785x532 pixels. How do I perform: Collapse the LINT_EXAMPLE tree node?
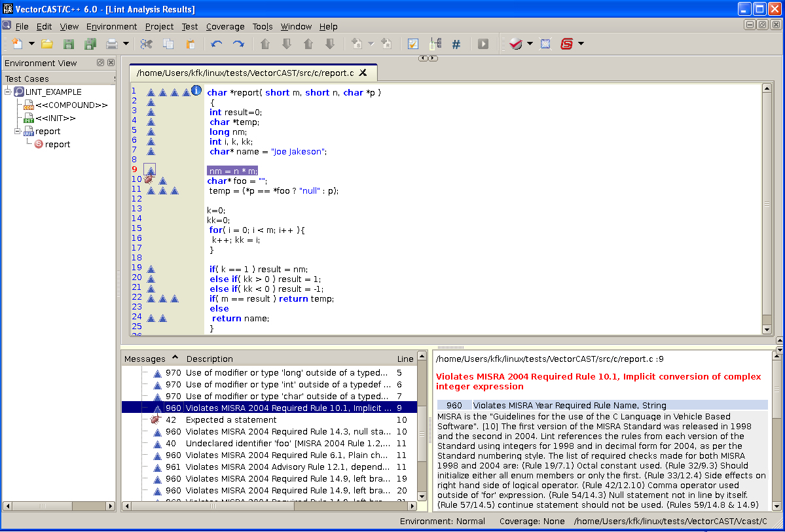point(8,92)
